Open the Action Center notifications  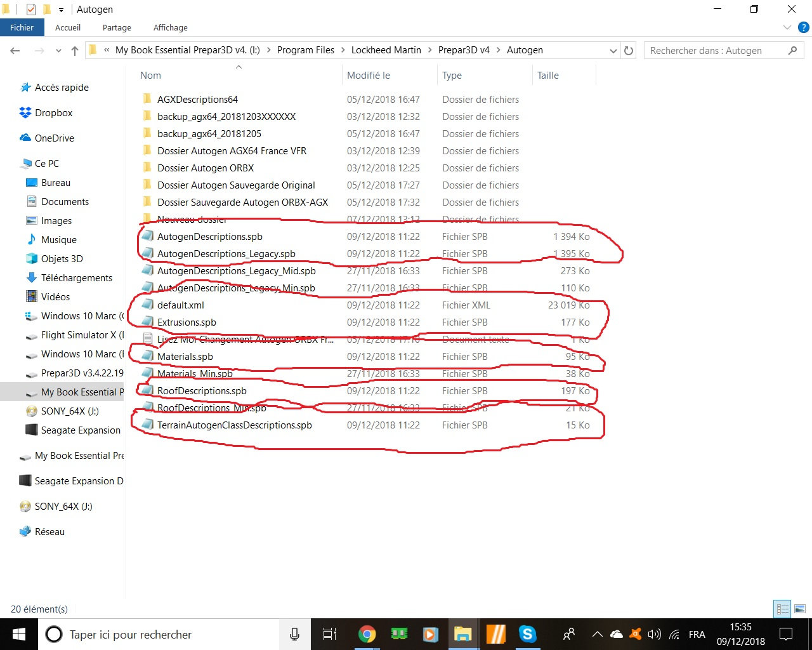pos(787,634)
